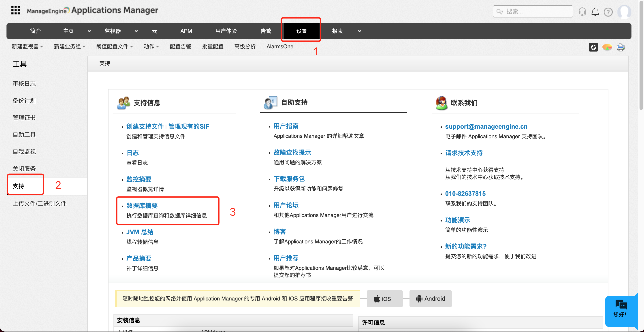Image resolution: width=644 pixels, height=332 pixels.
Task: Click the printer icon
Action: point(621,47)
